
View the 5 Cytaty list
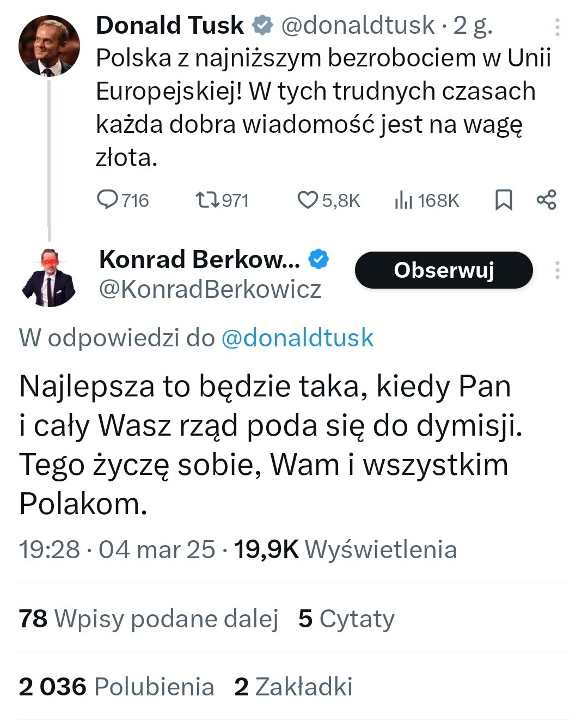click(x=346, y=619)
